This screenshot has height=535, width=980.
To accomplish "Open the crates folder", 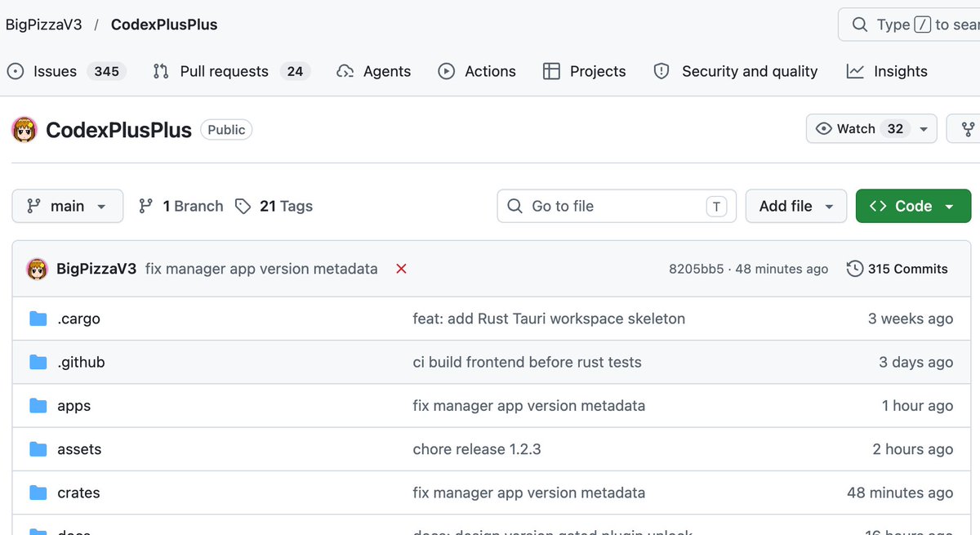I will [x=78, y=493].
